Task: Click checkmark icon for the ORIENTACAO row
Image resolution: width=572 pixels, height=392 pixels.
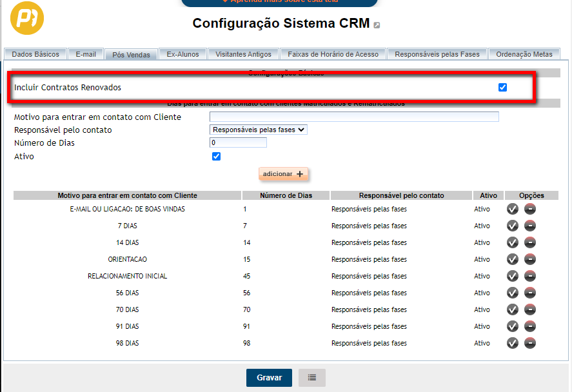Action: pyautogui.click(x=513, y=259)
